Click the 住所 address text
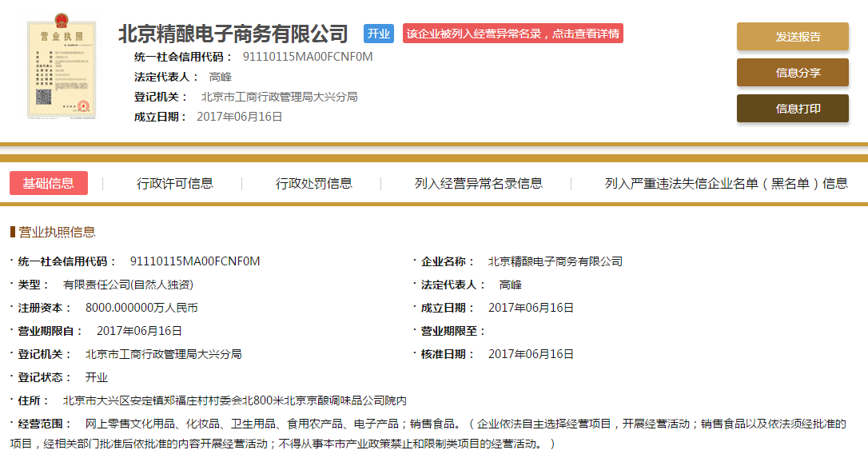The height and width of the screenshot is (466, 868). pyautogui.click(x=235, y=400)
